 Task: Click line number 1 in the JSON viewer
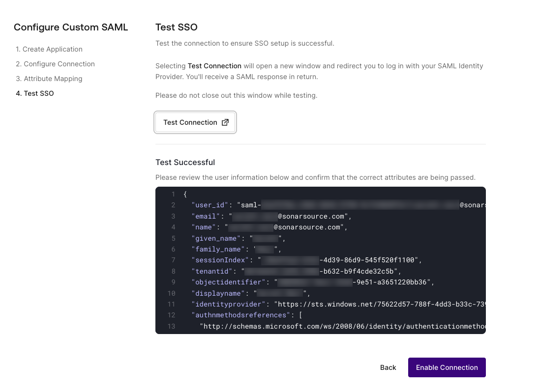pos(171,194)
